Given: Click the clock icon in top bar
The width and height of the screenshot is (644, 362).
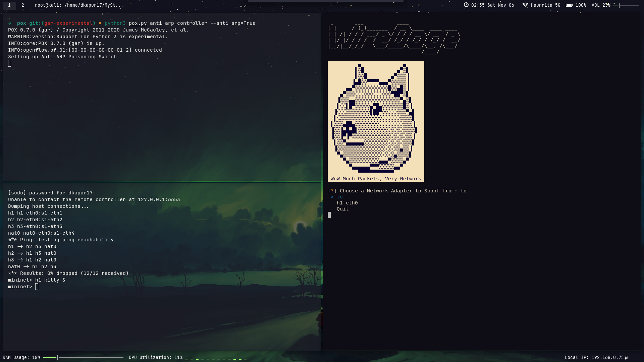Looking at the screenshot, I should coord(466,5).
